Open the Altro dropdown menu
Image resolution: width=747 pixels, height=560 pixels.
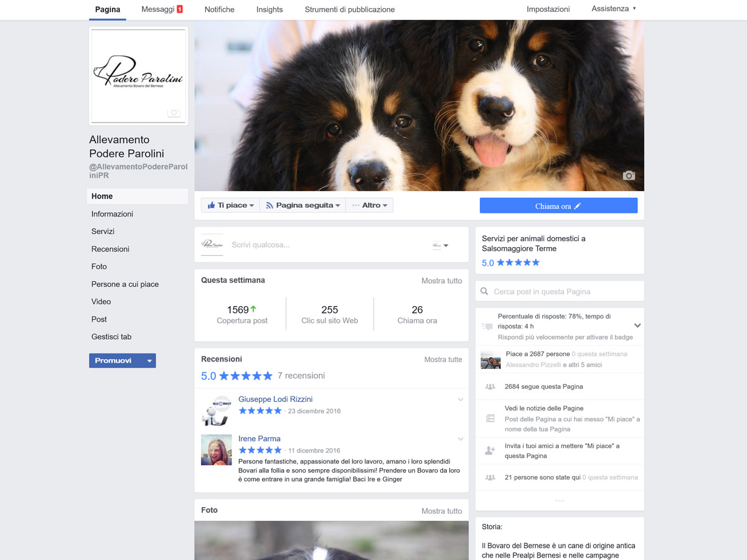click(369, 205)
